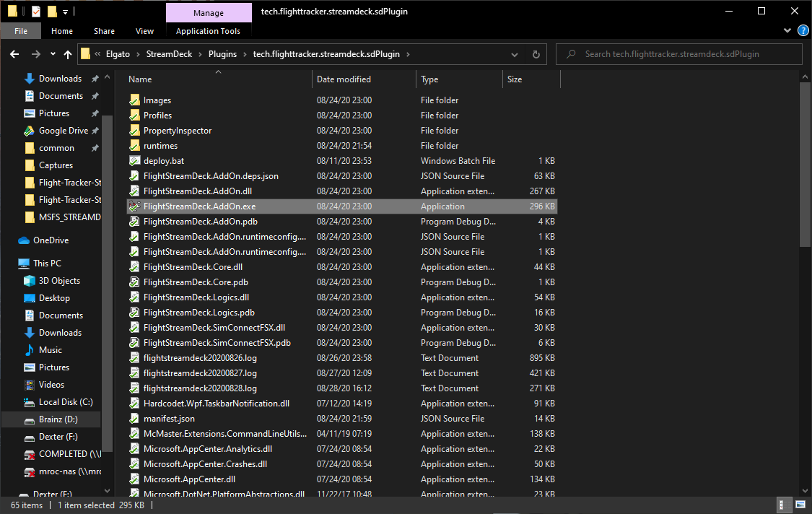
Task: Select FlightStreamDeck.AddOn.deps.json file icon
Action: tap(135, 176)
